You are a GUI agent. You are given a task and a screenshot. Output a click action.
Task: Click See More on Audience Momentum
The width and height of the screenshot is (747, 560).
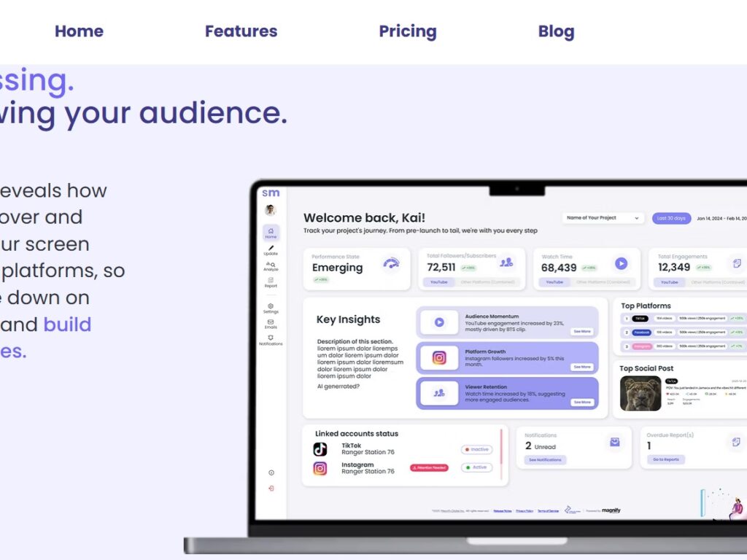582,332
